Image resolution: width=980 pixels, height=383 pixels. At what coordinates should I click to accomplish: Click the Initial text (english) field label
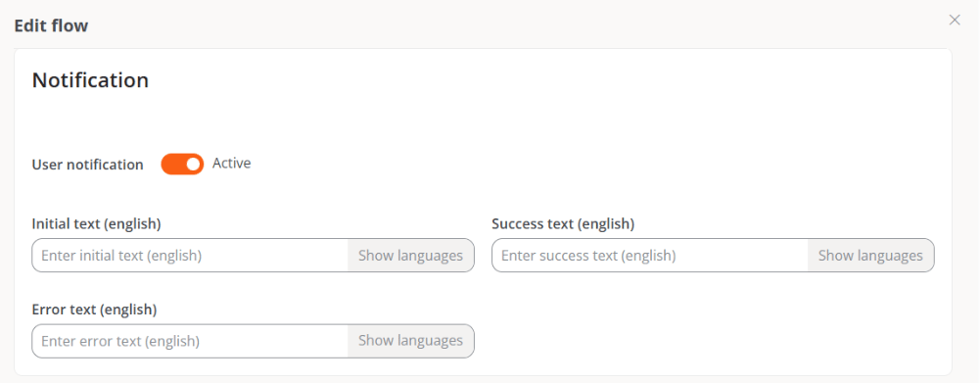tap(96, 224)
